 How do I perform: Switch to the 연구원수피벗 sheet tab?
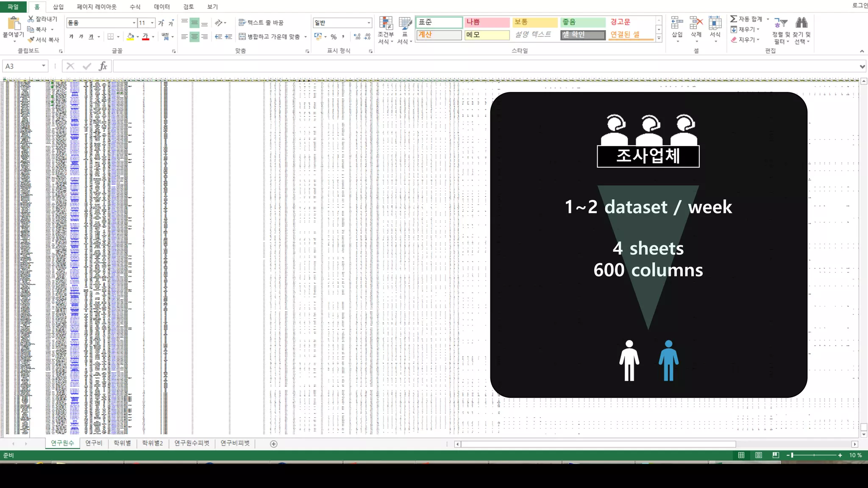coord(192,443)
